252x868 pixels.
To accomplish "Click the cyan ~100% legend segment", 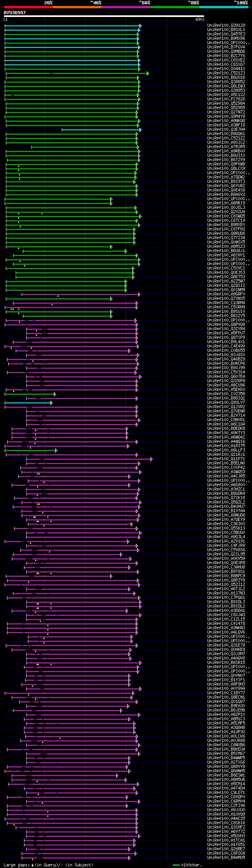I will (224, 7).
